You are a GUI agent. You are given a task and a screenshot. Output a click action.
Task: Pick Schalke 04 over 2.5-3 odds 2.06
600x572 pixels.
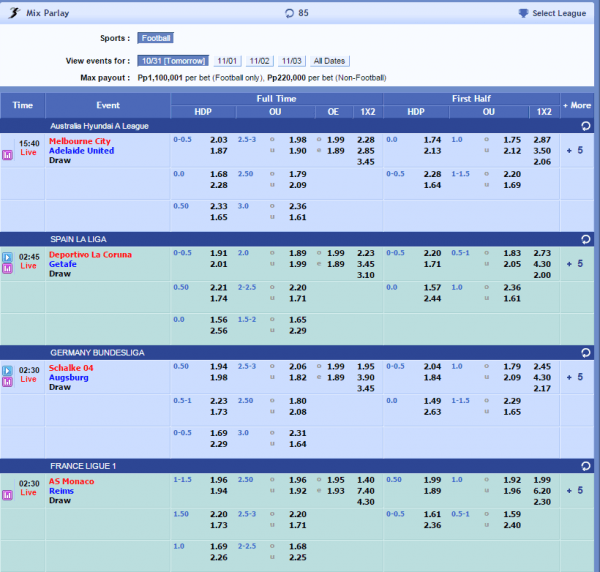298,367
